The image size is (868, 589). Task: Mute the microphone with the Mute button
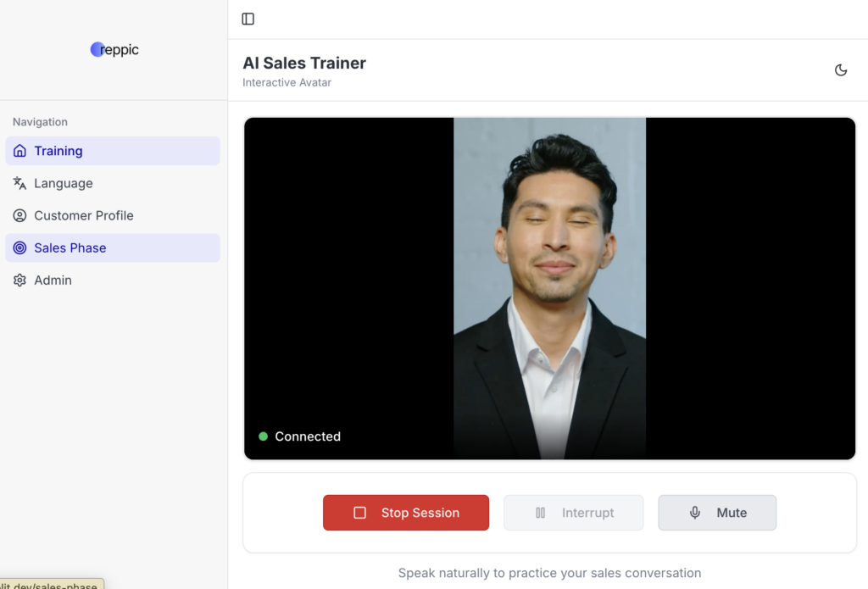click(717, 513)
